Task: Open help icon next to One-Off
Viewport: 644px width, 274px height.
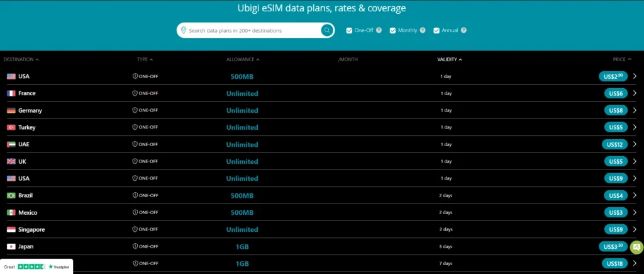Action: click(x=379, y=30)
